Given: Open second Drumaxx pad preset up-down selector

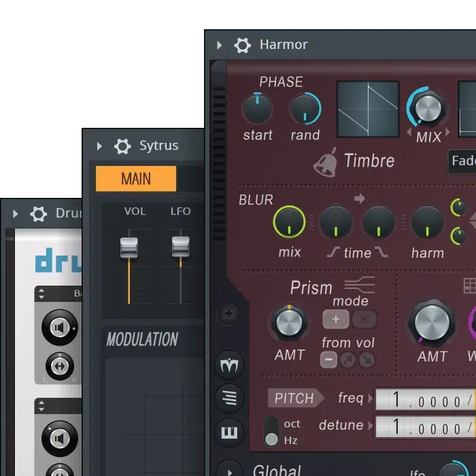Looking at the screenshot, I should pos(41,405).
